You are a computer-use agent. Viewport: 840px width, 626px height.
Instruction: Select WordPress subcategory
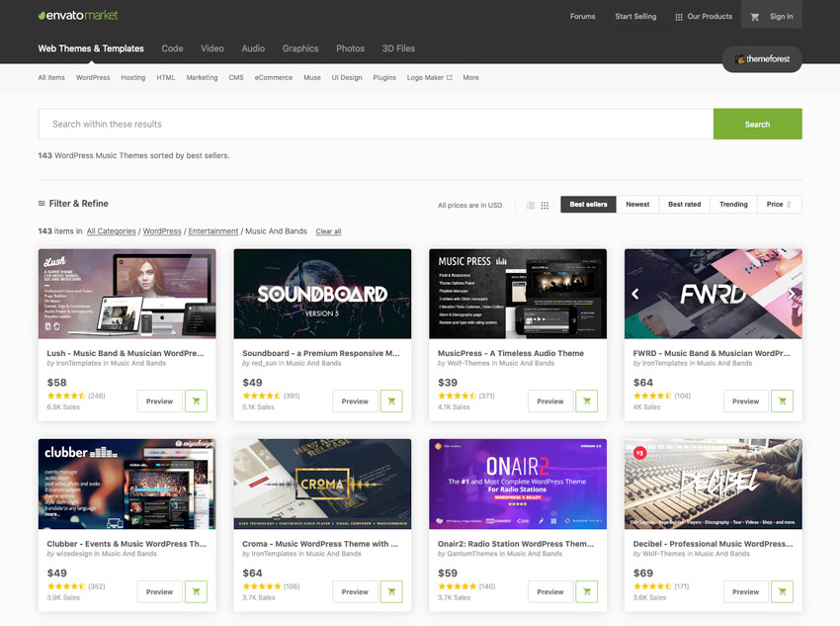point(93,78)
